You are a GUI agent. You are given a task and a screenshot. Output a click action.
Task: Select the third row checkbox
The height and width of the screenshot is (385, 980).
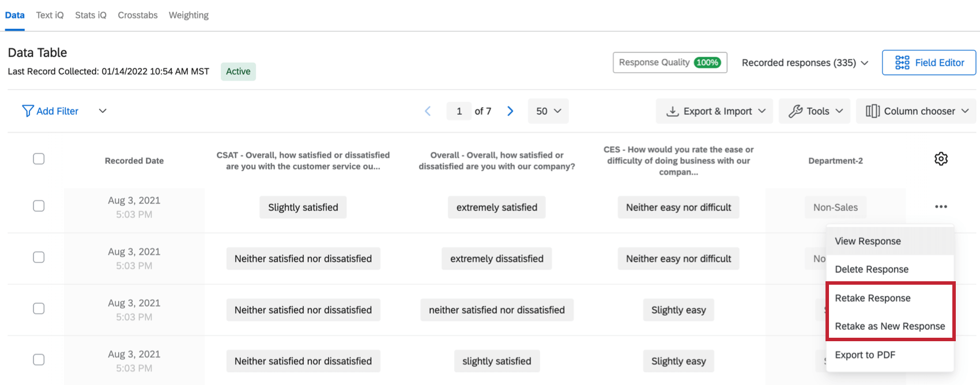click(39, 308)
